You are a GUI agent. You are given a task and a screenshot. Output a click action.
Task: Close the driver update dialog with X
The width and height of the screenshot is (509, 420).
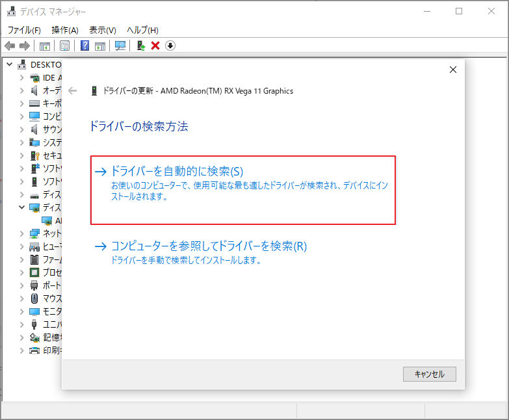453,70
